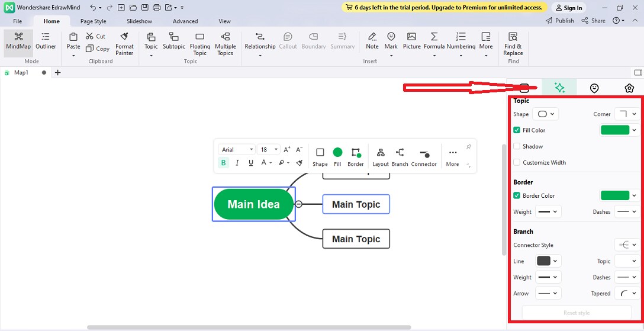644x331 pixels.
Task: Toggle the Fill Color checkbox
Action: click(517, 130)
